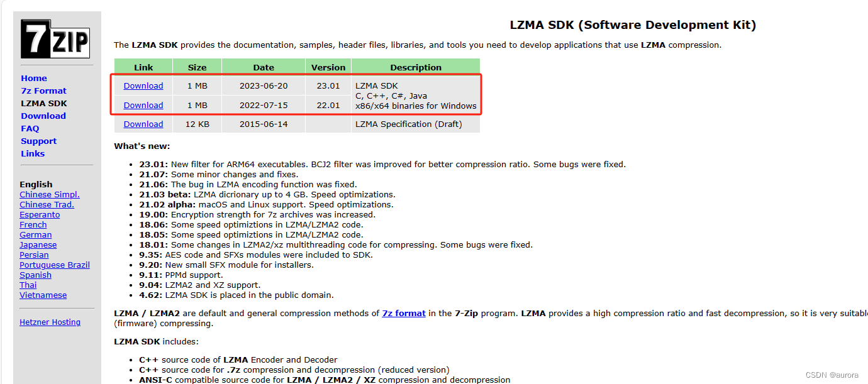Click the 9.20 SFX module entry
The height and width of the screenshot is (384, 868).
click(x=226, y=265)
